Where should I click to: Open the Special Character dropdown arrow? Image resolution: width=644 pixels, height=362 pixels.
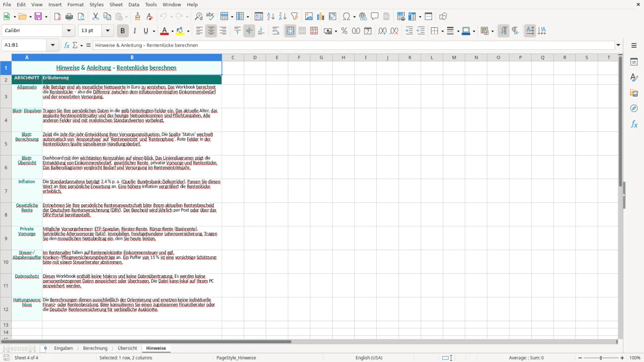click(x=354, y=17)
